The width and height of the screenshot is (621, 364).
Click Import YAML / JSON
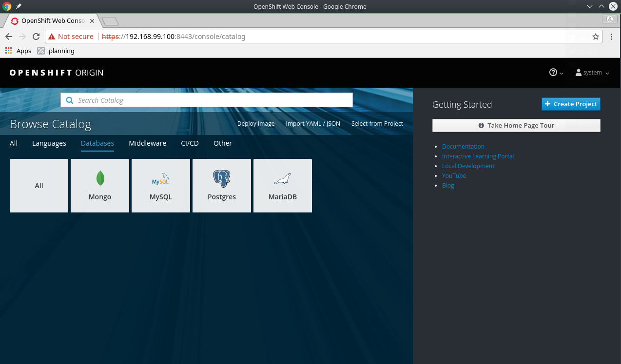click(x=313, y=124)
